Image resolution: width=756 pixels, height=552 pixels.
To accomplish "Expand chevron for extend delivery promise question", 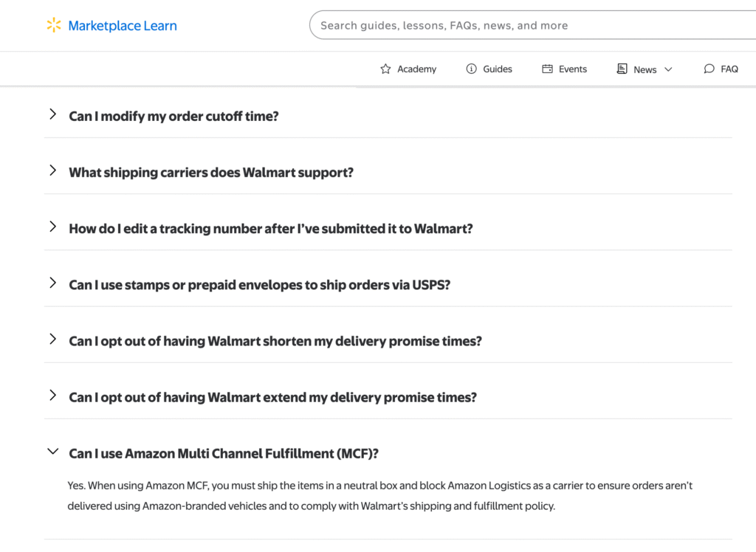I will pyautogui.click(x=53, y=396).
